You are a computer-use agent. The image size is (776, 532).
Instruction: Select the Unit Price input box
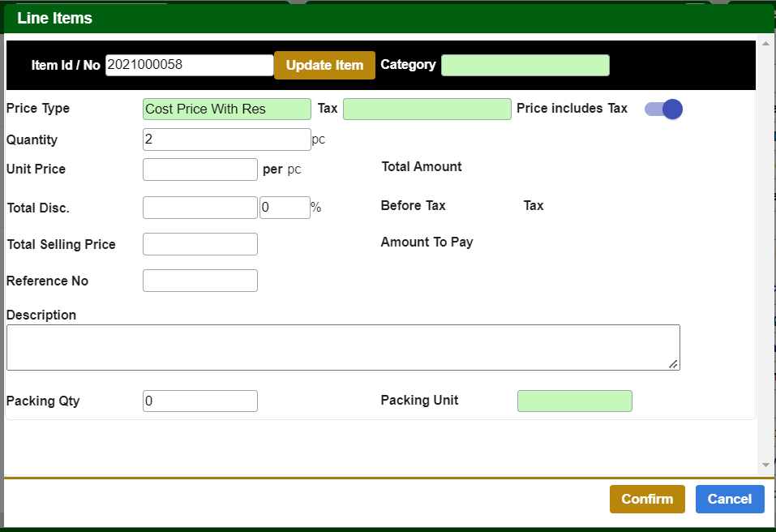pyautogui.click(x=199, y=169)
